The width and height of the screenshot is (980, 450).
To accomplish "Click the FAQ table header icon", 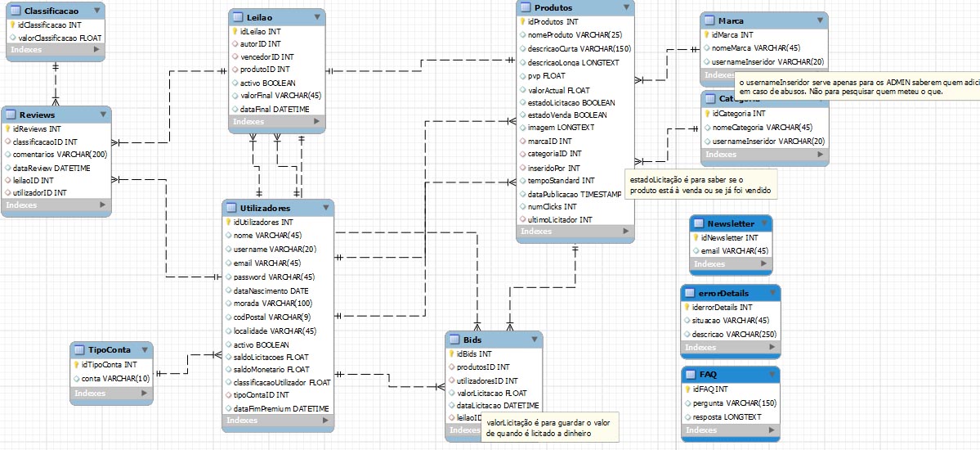I will (x=691, y=375).
